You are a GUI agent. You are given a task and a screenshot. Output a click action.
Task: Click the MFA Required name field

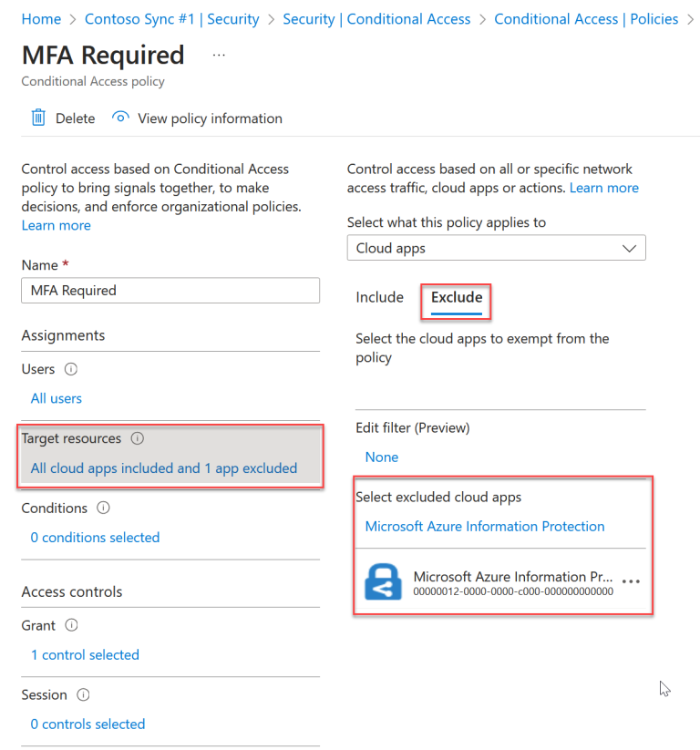(x=170, y=290)
